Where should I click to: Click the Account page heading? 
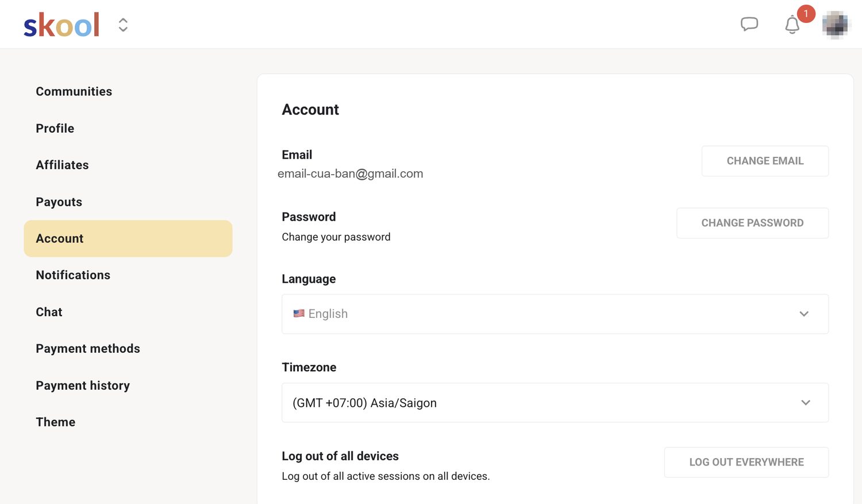310,109
